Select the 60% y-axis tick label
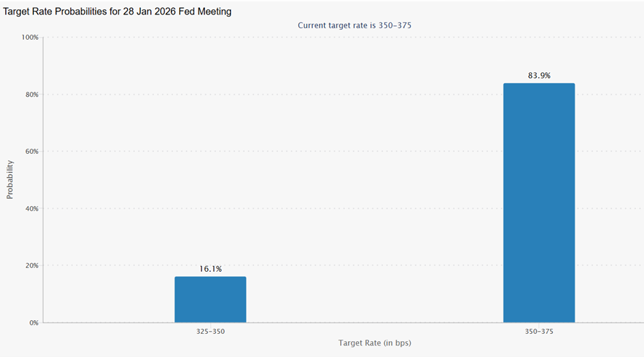The width and height of the screenshot is (644, 357). [31, 152]
